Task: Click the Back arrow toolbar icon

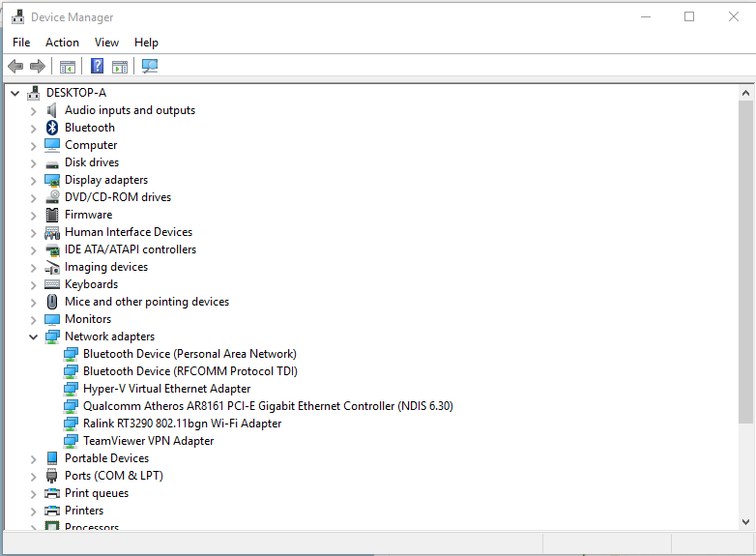Action: pyautogui.click(x=15, y=66)
